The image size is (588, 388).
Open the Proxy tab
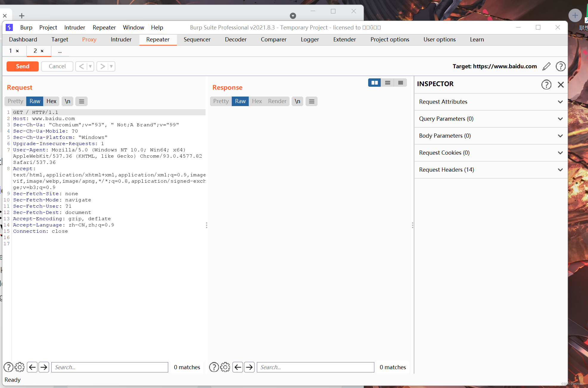pos(89,39)
